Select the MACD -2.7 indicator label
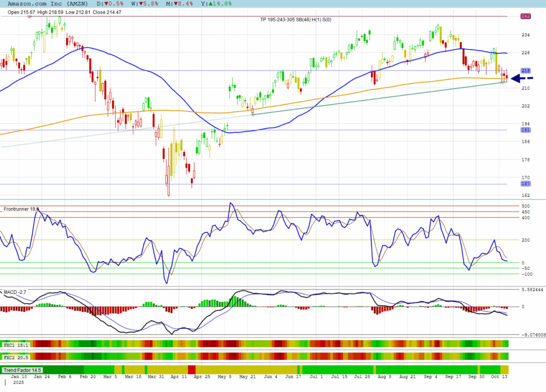 point(15,292)
